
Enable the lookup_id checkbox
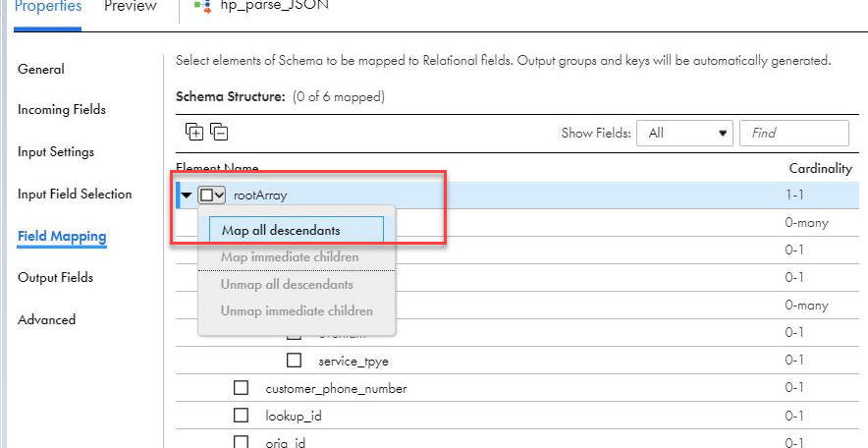241,416
